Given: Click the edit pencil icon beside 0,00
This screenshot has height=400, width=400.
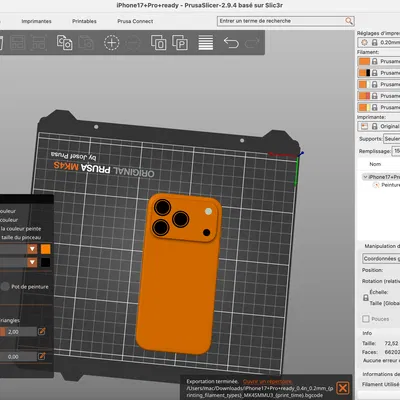Looking at the screenshot, I should click(42, 356).
